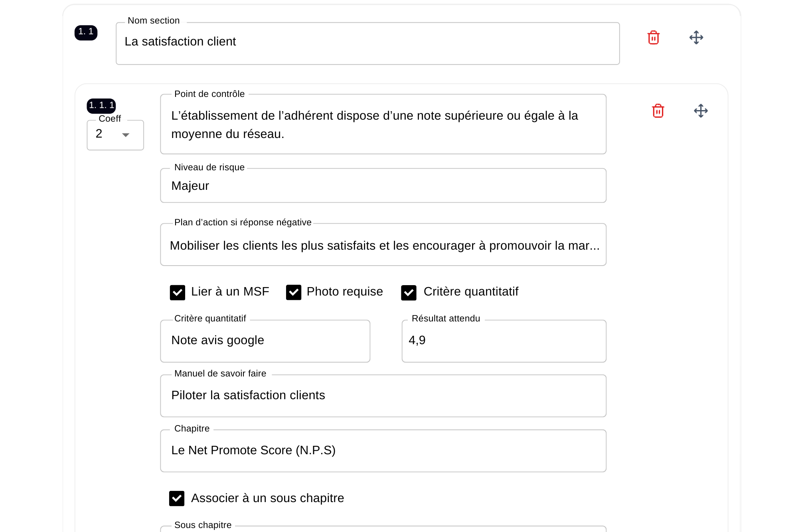Click the 1.1.1 control point badge
798x532 pixels.
(x=101, y=105)
